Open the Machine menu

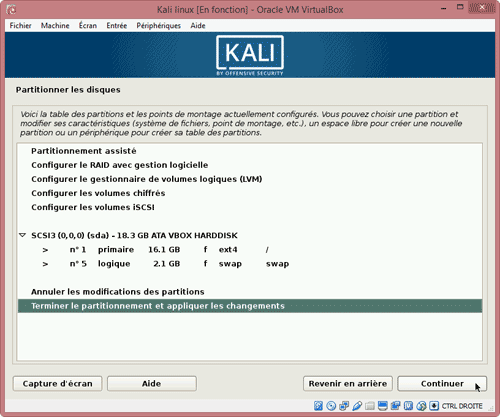tap(55, 26)
